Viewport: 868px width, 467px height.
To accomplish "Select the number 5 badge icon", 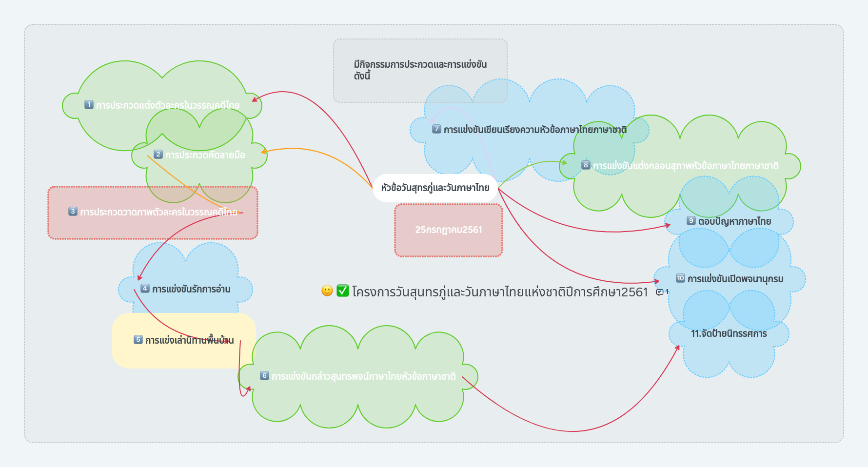I will 138,340.
